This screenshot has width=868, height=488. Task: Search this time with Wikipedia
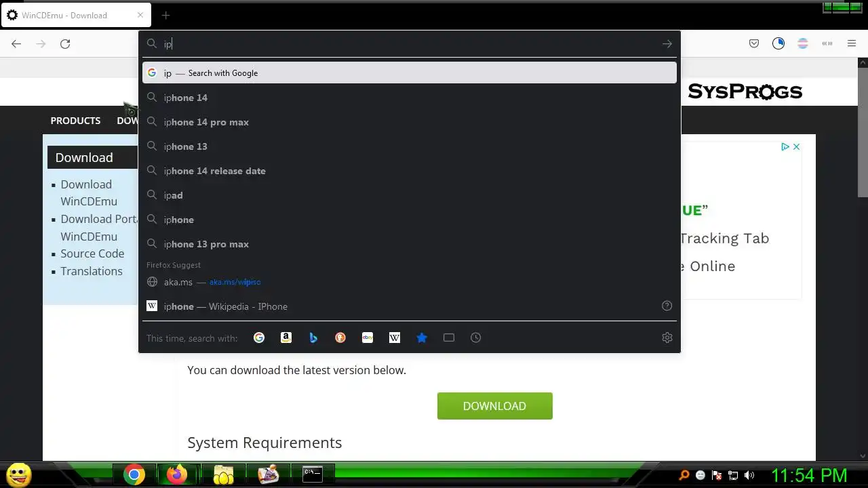[395, 338]
